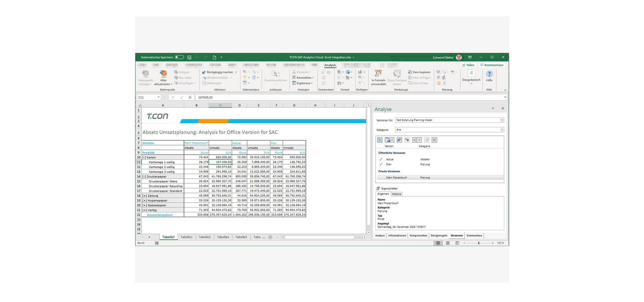This screenshot has height=302, width=644.
Task: Switch to Page Break Preview in the status bar
Action: [457, 243]
